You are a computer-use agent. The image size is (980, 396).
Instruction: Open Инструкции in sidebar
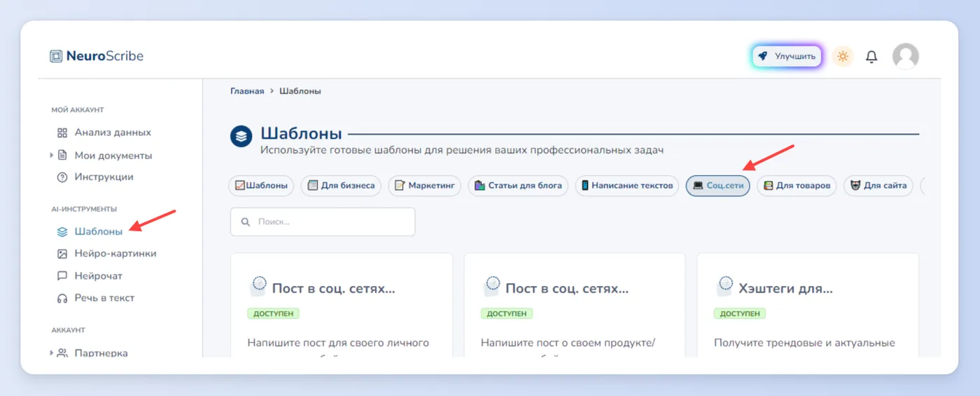point(104,177)
